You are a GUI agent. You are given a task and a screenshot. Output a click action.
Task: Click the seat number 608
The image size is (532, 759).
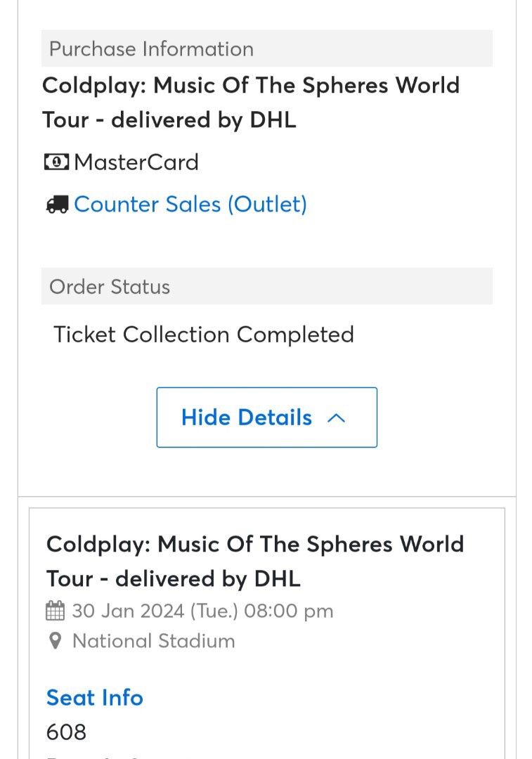point(65,732)
